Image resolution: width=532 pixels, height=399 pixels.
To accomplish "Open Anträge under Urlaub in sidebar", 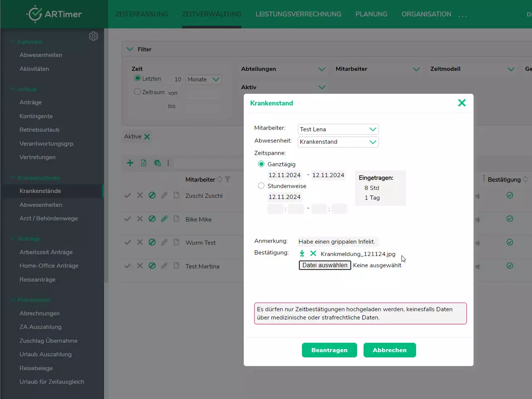I will [x=30, y=102].
